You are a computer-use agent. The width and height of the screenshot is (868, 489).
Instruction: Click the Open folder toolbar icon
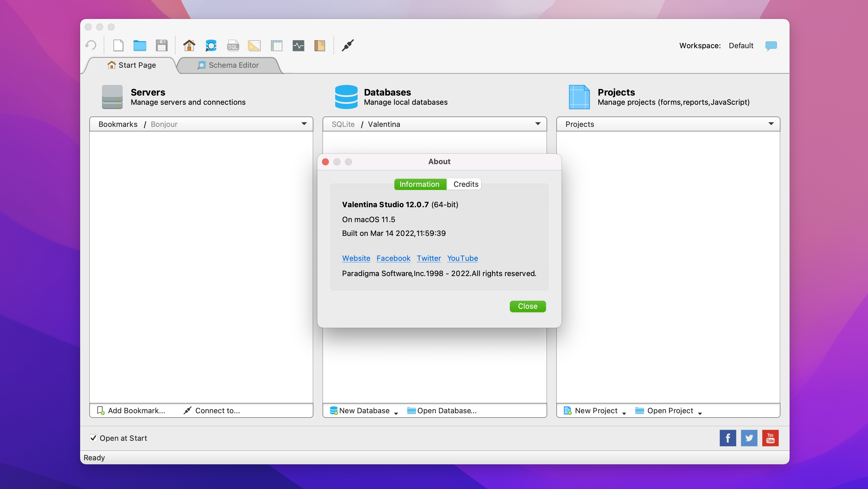[x=140, y=45]
